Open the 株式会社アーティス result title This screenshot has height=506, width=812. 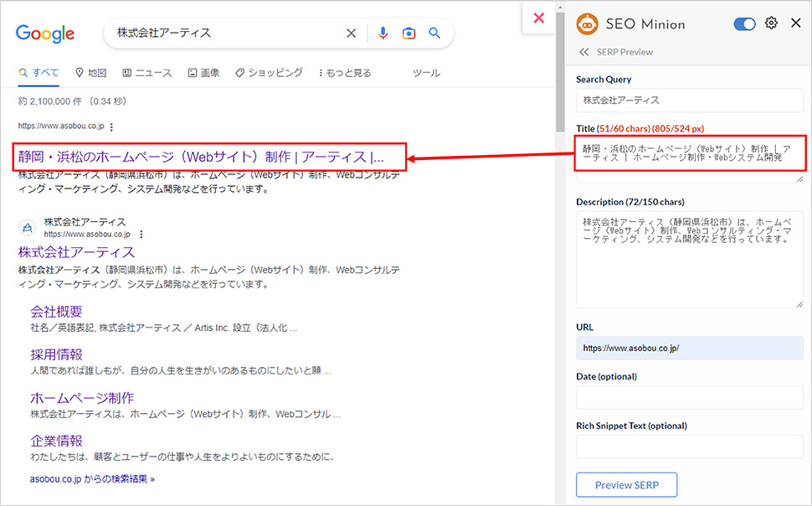pos(77,252)
